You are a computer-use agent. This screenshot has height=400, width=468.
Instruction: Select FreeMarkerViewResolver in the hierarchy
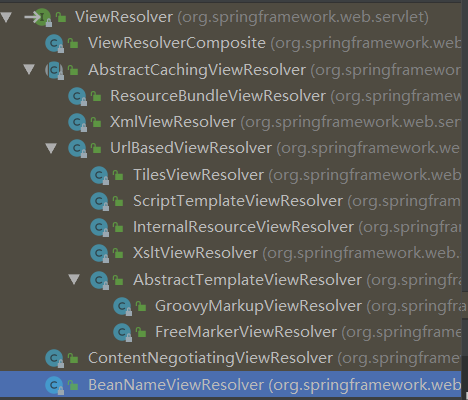(246, 332)
